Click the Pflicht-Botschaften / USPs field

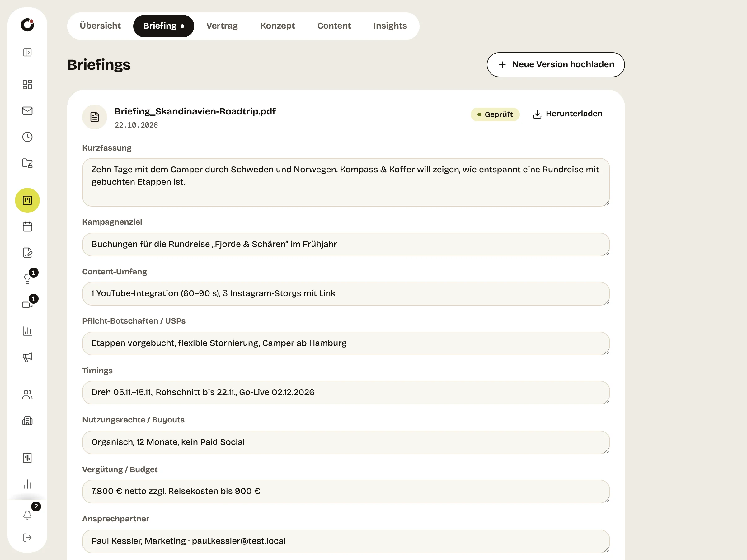click(x=346, y=343)
